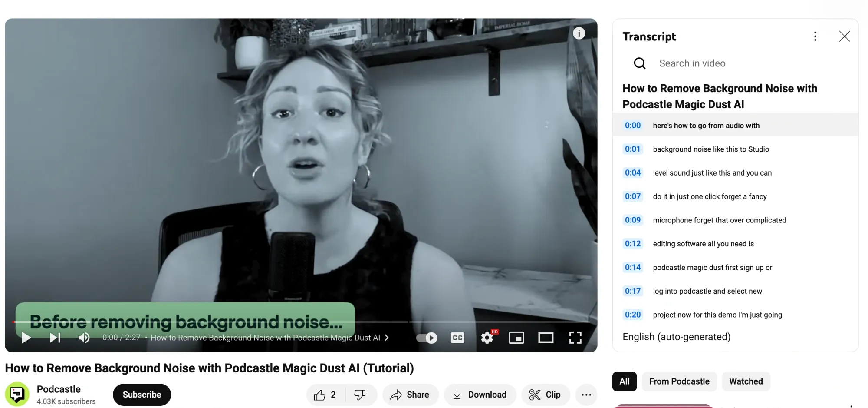Open video settings gear icon
The width and height of the screenshot is (868, 408).
pyautogui.click(x=487, y=338)
